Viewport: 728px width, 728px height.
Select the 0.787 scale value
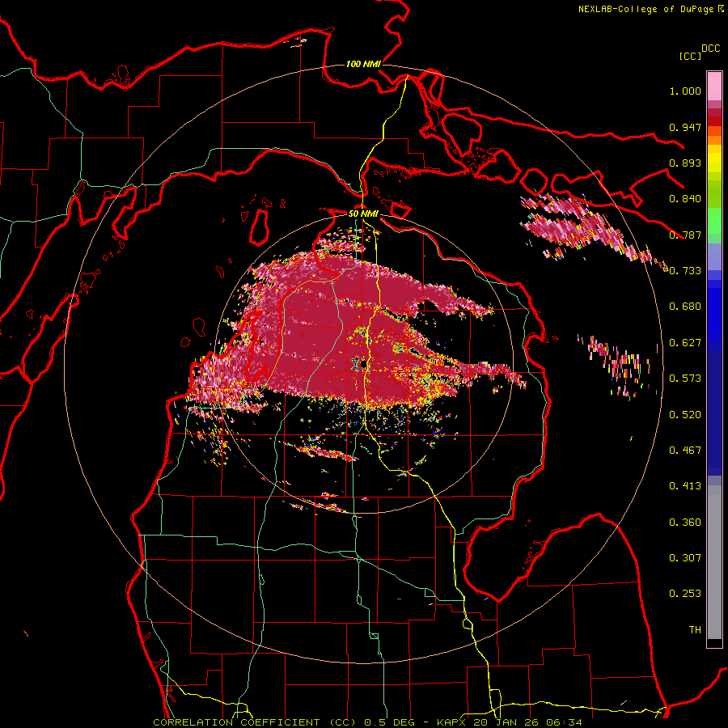tap(685, 235)
